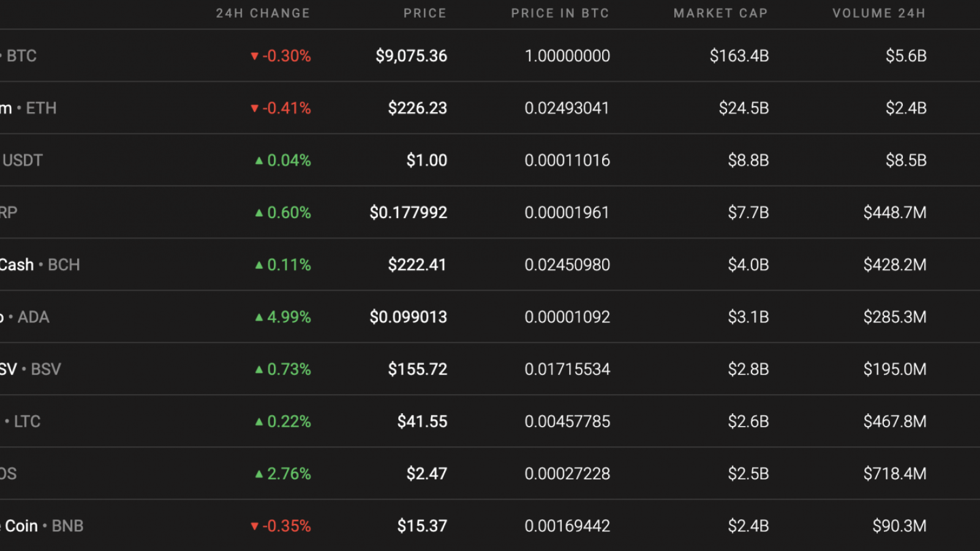This screenshot has width=980, height=551.
Task: Sort by the VOLUME 24H column header
Action: tap(879, 13)
